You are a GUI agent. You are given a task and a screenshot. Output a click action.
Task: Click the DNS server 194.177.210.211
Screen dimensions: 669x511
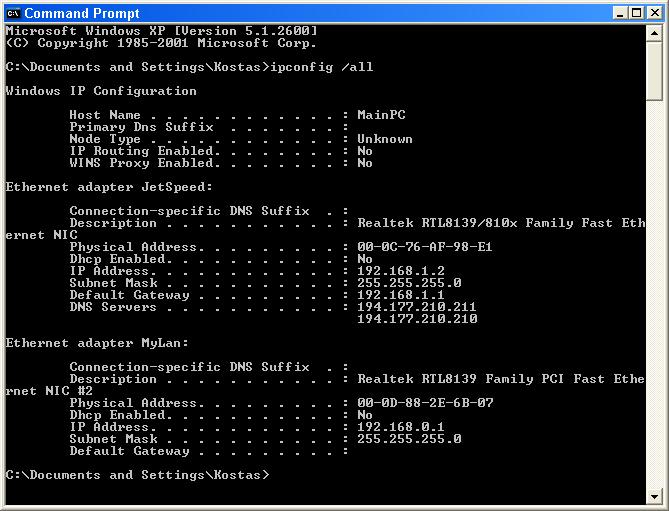(416, 307)
